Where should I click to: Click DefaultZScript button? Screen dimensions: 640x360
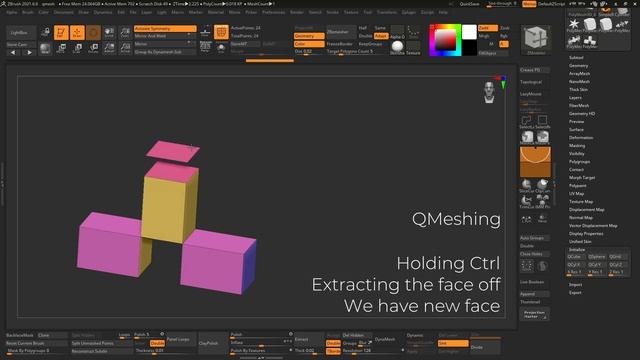point(551,4)
